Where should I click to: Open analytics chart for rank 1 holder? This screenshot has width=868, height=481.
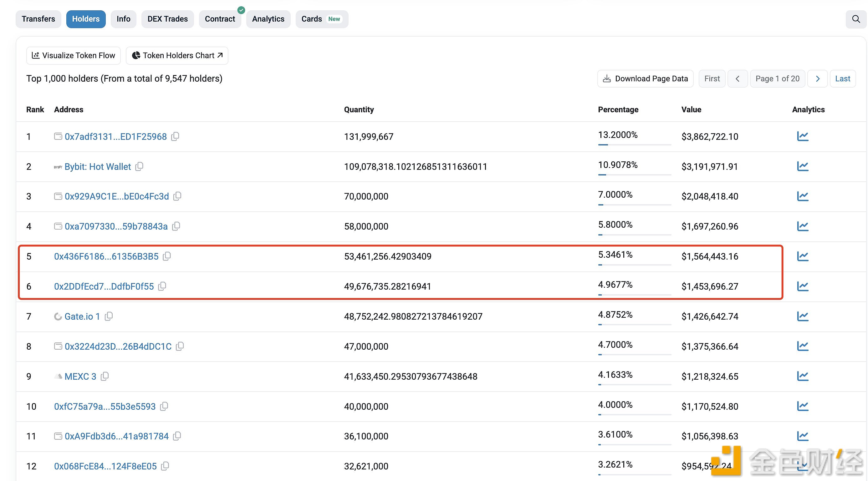803,136
